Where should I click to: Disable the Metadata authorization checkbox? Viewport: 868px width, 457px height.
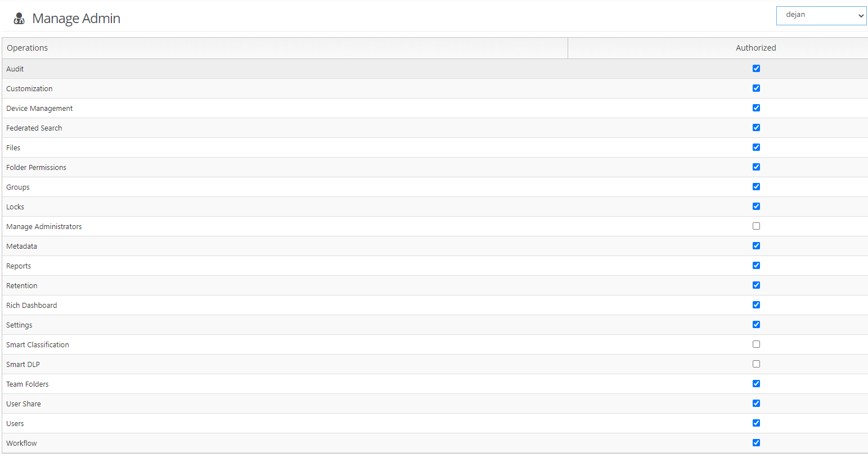pyautogui.click(x=756, y=246)
